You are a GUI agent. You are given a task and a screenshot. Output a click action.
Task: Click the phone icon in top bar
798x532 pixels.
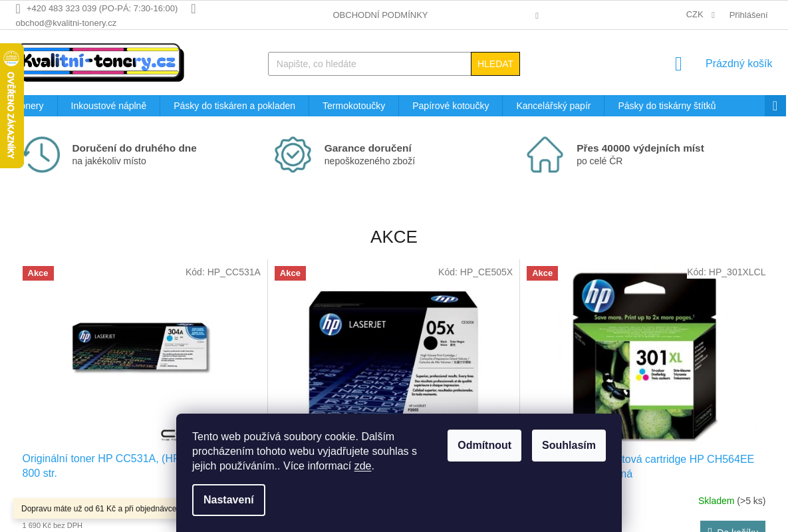click(18, 9)
